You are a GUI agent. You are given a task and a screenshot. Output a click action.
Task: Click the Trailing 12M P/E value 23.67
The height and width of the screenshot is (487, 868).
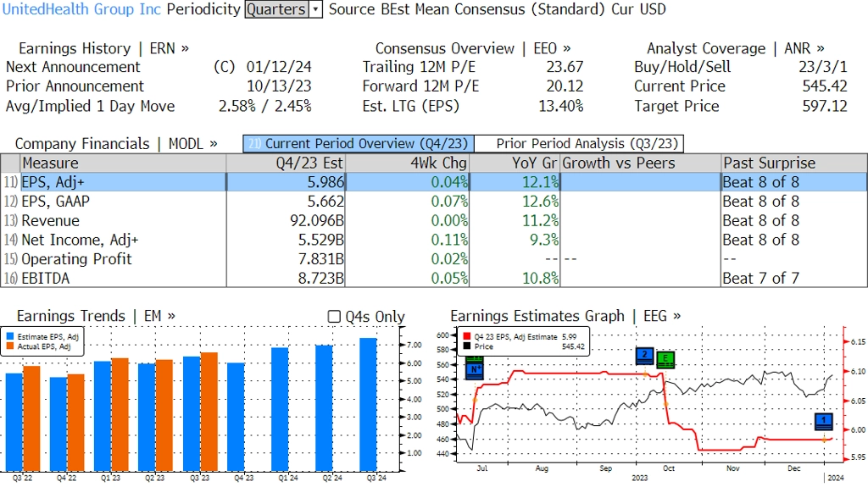565,67
